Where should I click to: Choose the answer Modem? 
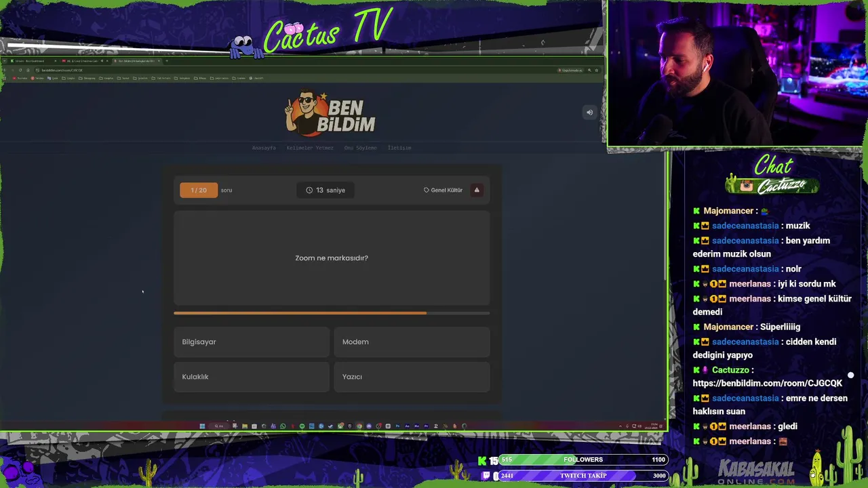412,342
